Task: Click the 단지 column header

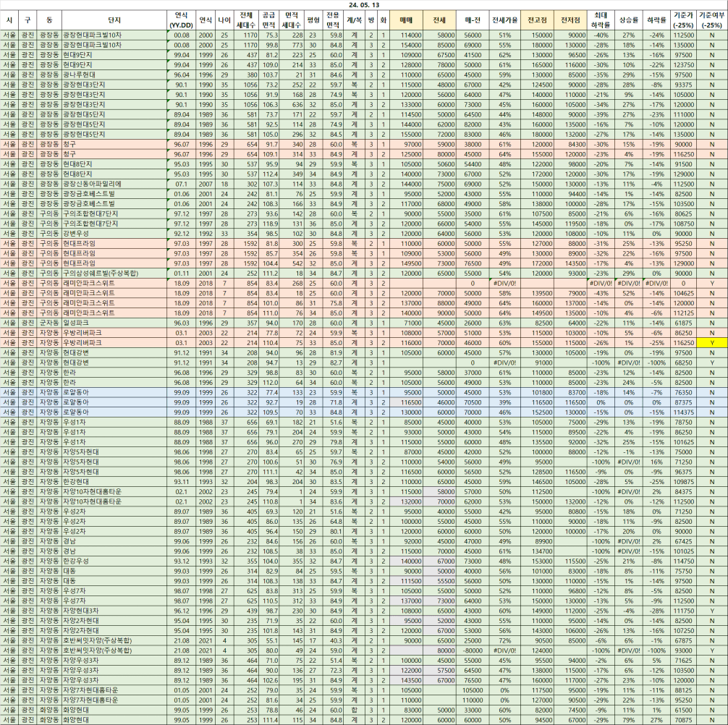Action: pyautogui.click(x=114, y=20)
